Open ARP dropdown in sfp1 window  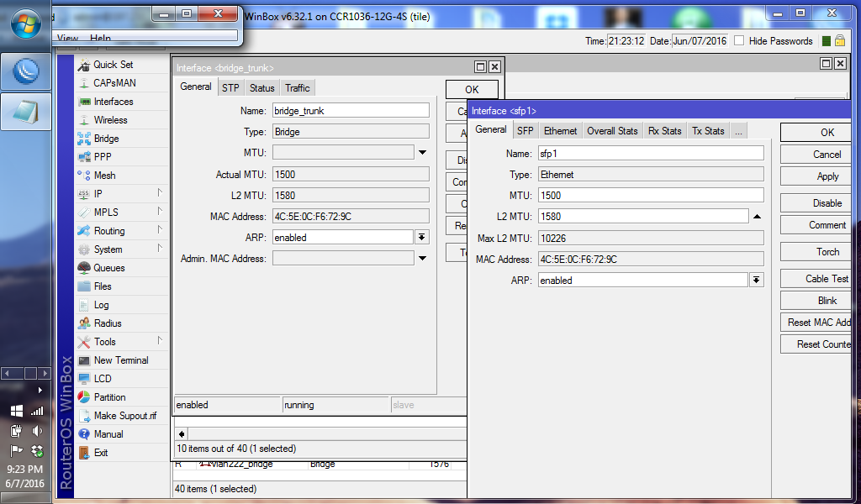756,281
